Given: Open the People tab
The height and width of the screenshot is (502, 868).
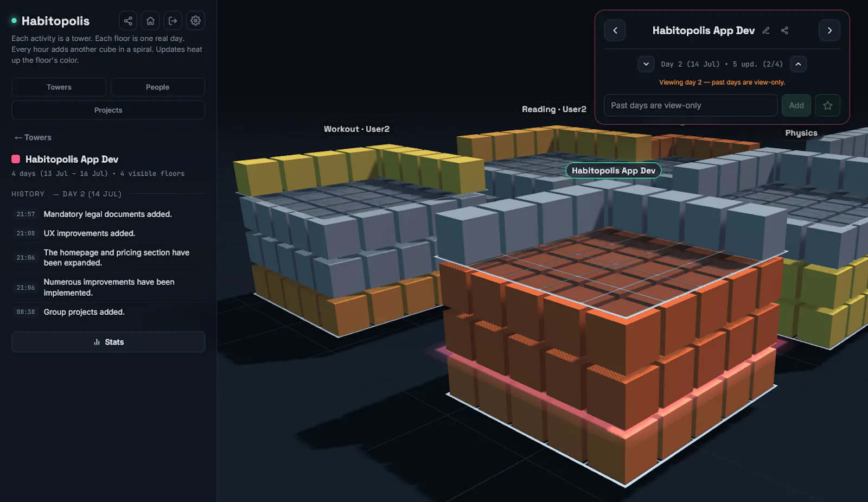Looking at the screenshot, I should [x=157, y=87].
